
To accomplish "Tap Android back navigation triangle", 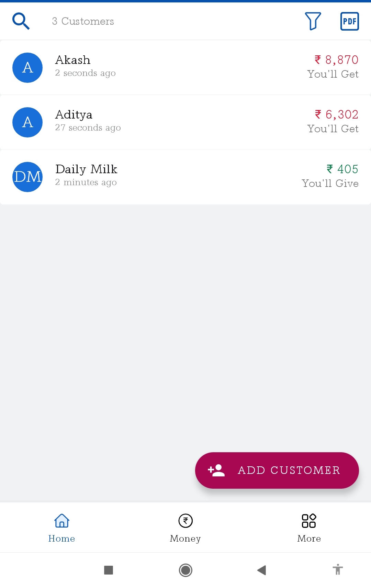I will [x=262, y=570].
